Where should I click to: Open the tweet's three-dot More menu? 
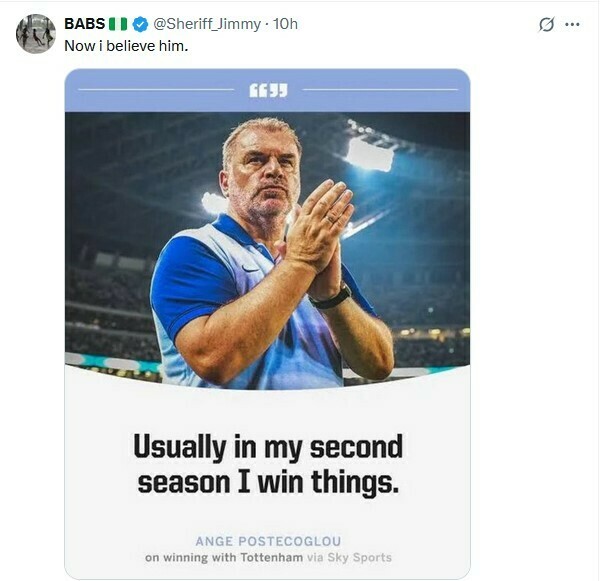(572, 24)
